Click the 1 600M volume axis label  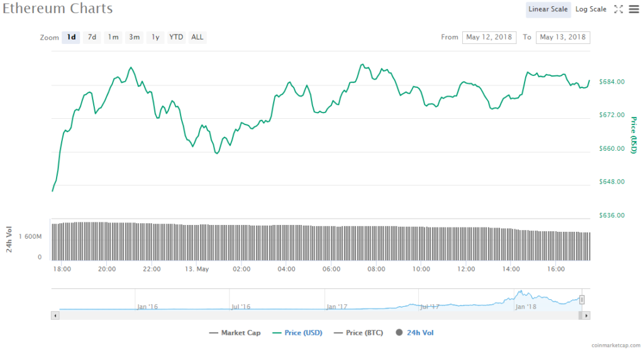pos(30,237)
